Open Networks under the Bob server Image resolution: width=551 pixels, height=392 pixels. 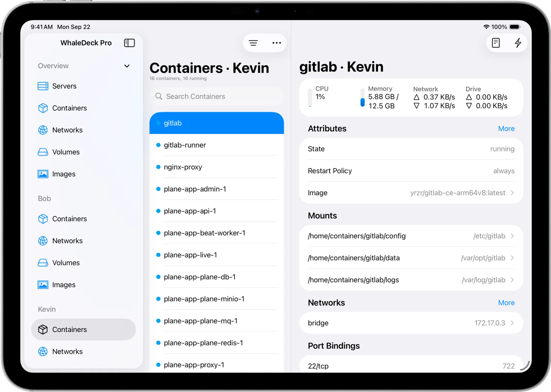click(x=67, y=241)
